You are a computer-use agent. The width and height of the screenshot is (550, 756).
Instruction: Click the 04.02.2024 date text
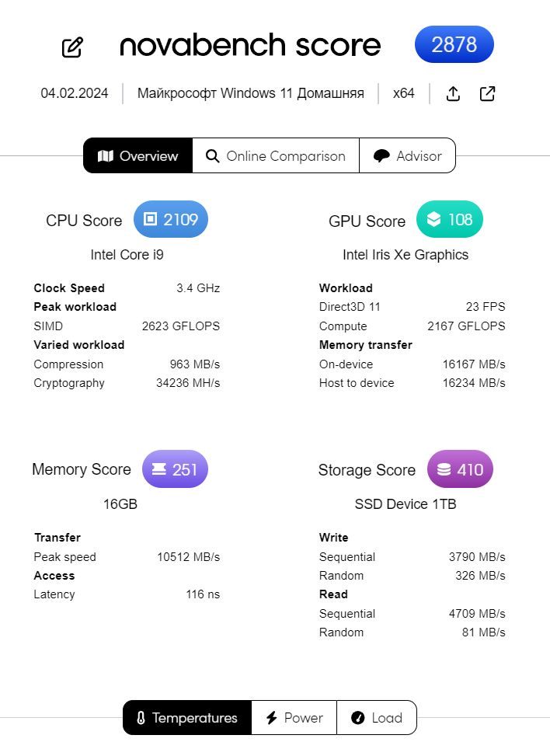[75, 93]
